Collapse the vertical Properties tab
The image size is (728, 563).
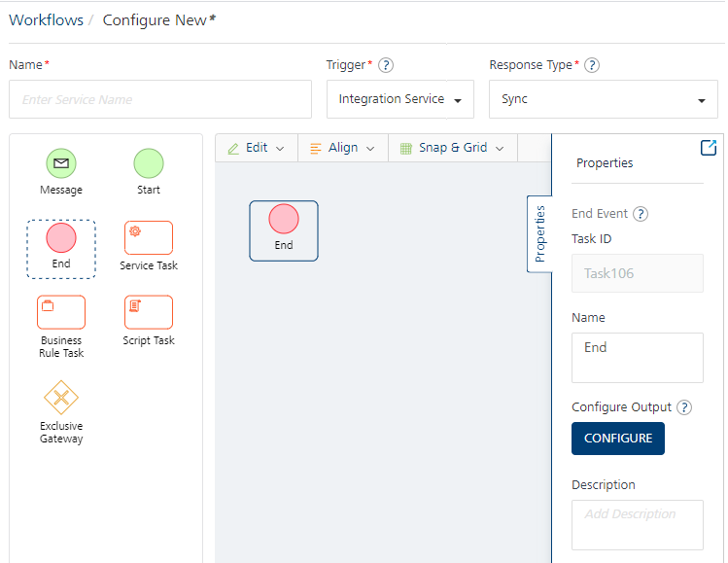tap(539, 233)
